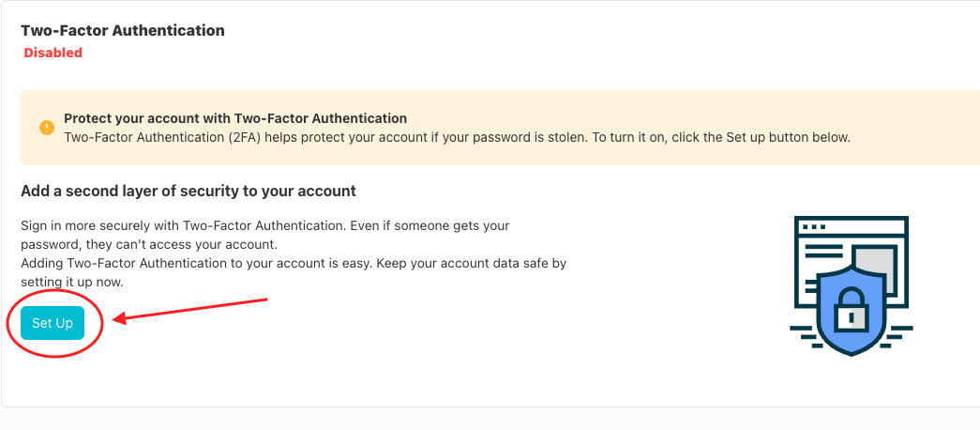Click the 'Adding Two-Factor Authentication' sentence
This screenshot has height=430, width=980.
pyautogui.click(x=294, y=263)
